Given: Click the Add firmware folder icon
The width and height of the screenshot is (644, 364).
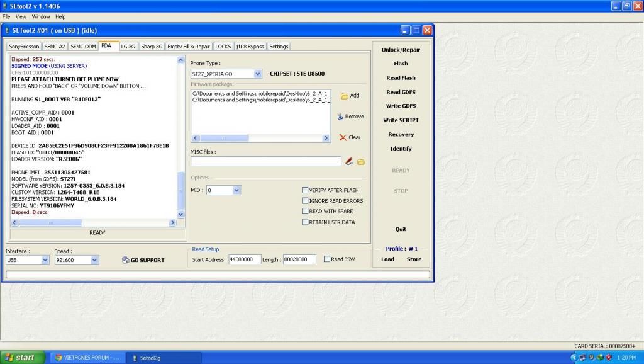Looking at the screenshot, I should point(344,96).
